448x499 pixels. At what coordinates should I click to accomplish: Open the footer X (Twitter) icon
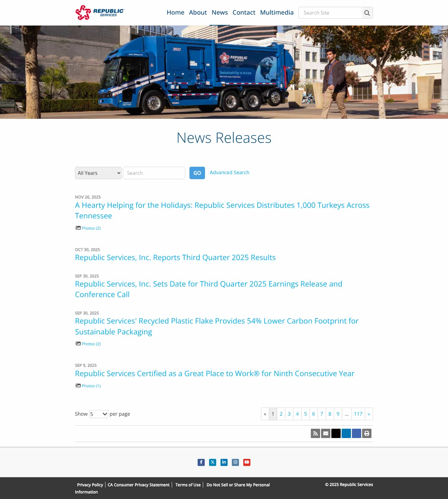212,462
